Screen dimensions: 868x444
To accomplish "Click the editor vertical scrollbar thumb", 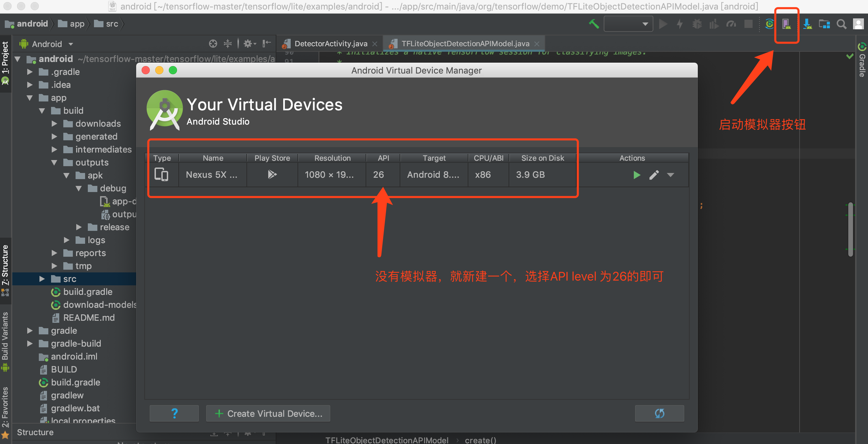I will (850, 229).
